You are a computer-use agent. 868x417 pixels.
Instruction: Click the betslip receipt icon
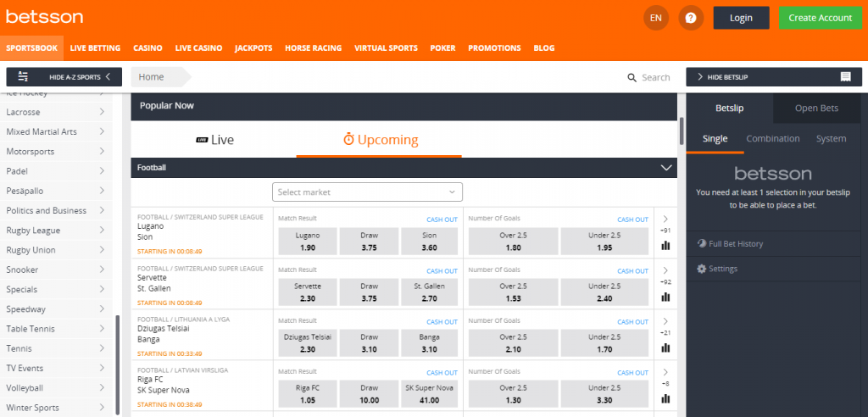pos(845,77)
